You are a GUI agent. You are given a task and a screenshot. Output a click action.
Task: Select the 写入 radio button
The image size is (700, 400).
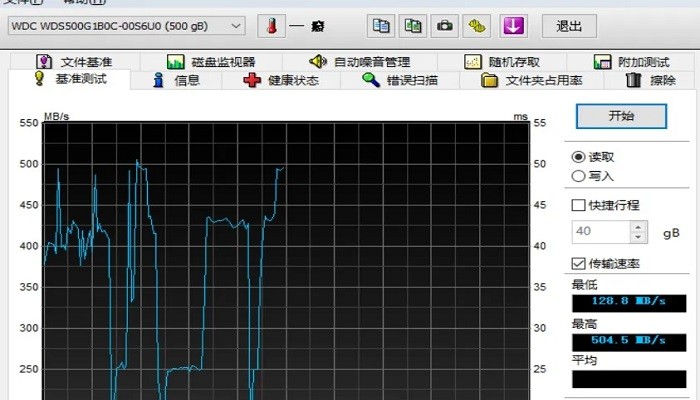point(578,176)
